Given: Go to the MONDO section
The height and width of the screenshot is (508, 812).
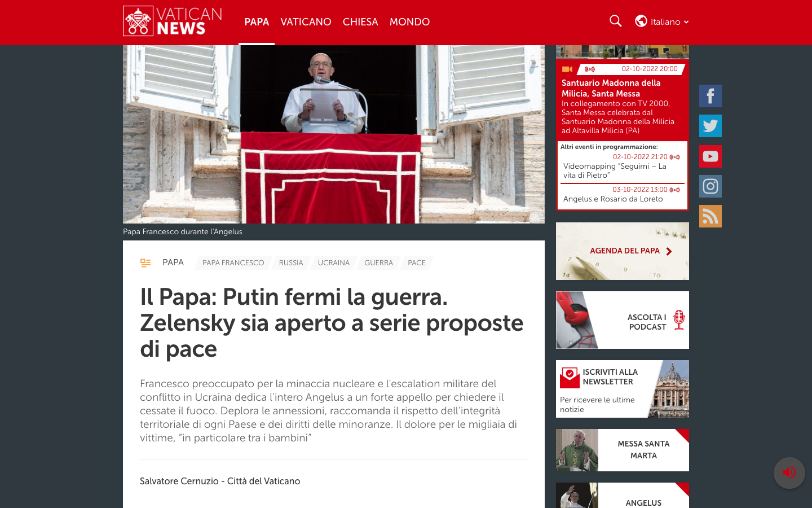Looking at the screenshot, I should pos(409,22).
